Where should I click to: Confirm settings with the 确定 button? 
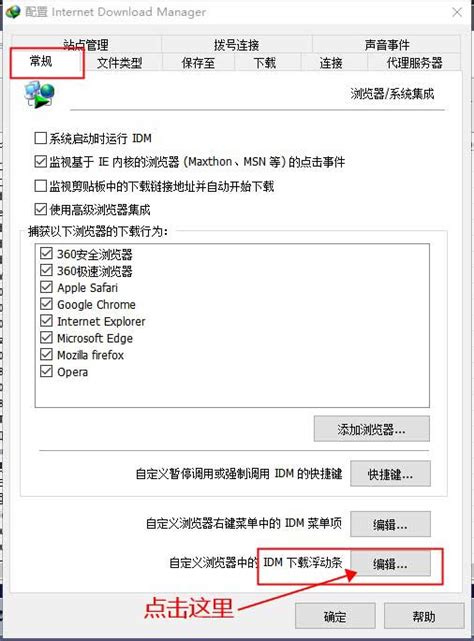click(335, 616)
